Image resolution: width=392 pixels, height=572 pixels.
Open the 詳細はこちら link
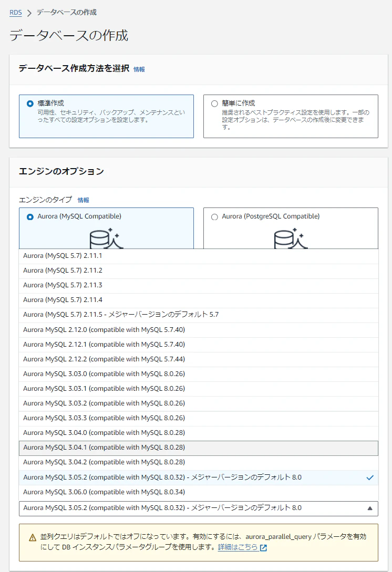tap(238, 547)
